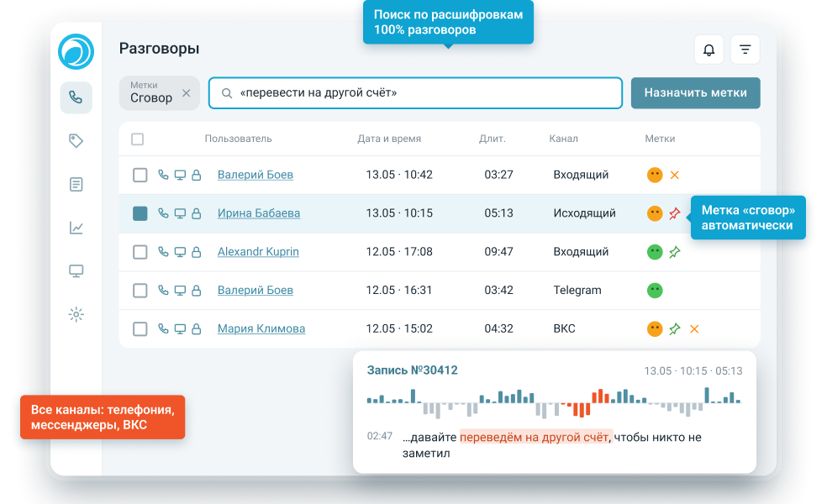Click phone icon in 12.05 · 16:31 row

164,290
